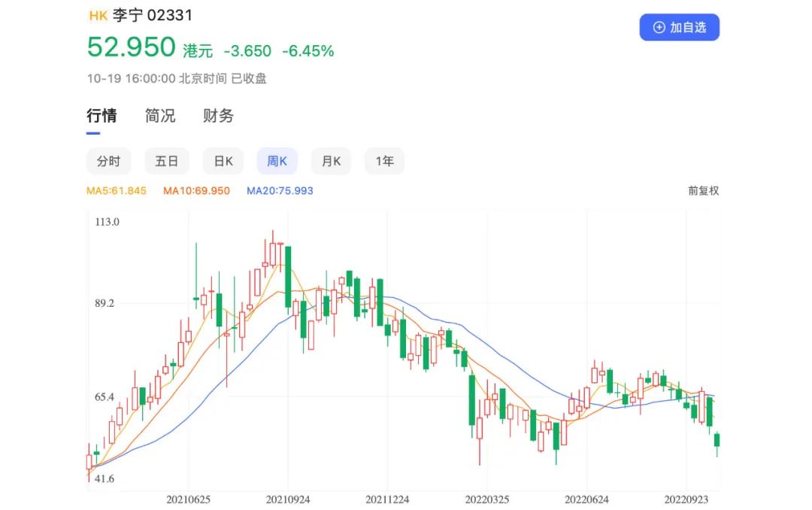Open the 五日 five-day chart

point(167,161)
